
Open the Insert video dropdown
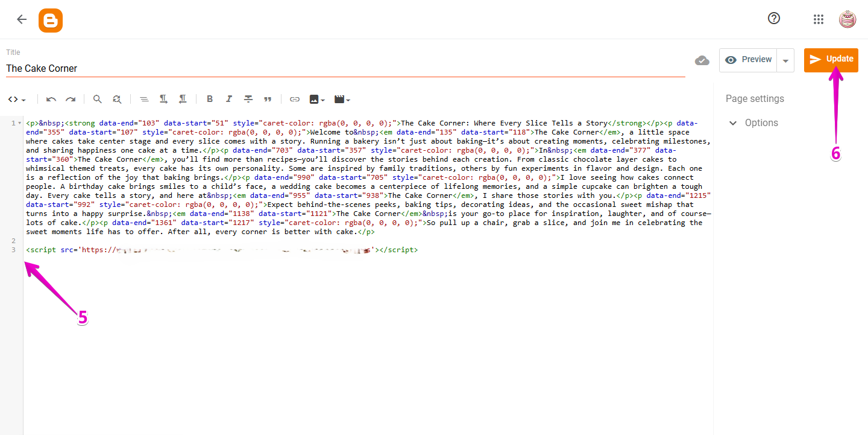click(342, 99)
